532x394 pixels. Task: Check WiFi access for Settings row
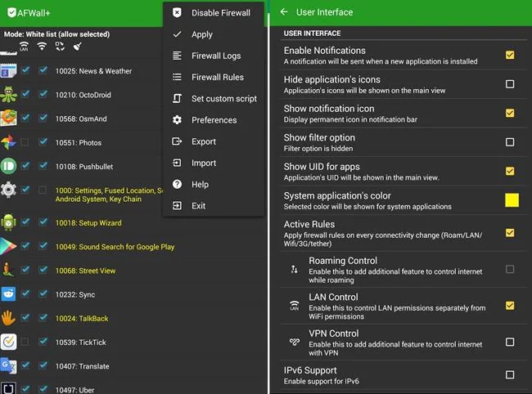[x=43, y=190]
